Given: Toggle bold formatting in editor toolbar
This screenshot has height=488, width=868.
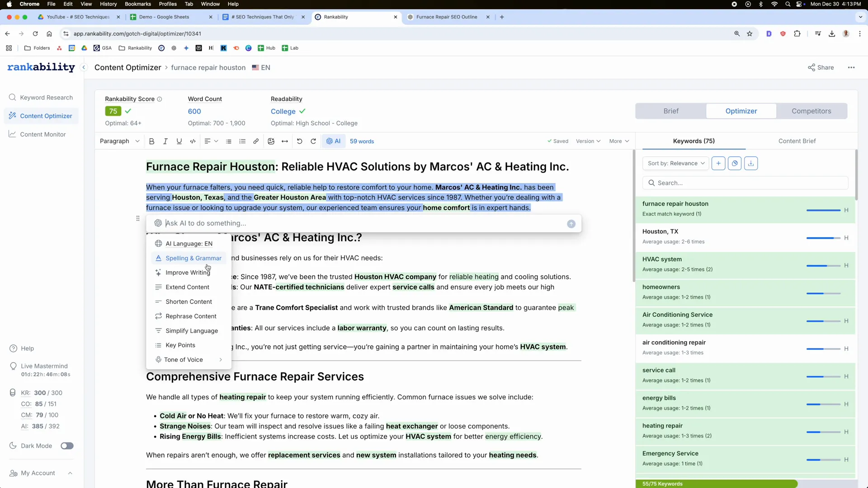Looking at the screenshot, I should [151, 141].
